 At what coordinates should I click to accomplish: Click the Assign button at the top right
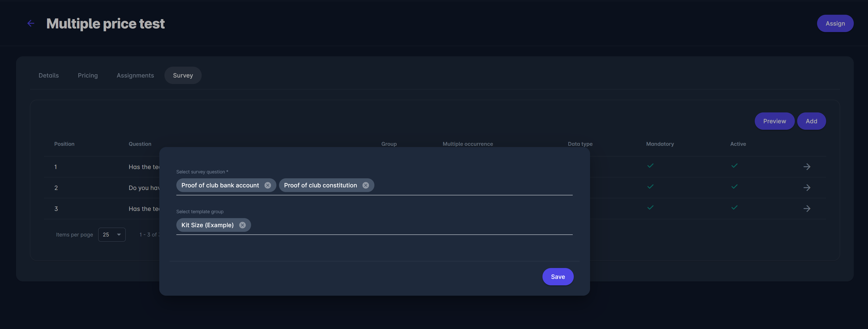click(x=835, y=24)
